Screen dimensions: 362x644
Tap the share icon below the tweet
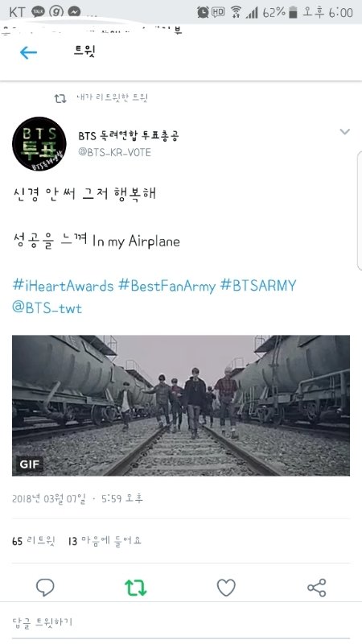[x=316, y=588]
